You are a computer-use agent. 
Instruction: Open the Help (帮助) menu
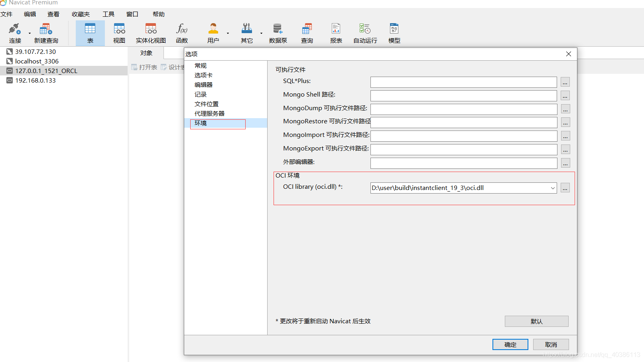(159, 14)
